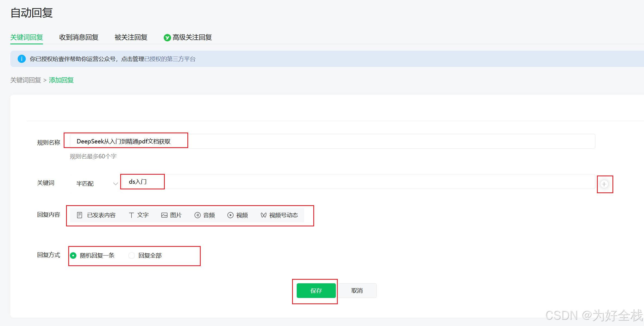The image size is (644, 326).
Task: Select the 回复全部 radio button
Action: (x=132, y=256)
